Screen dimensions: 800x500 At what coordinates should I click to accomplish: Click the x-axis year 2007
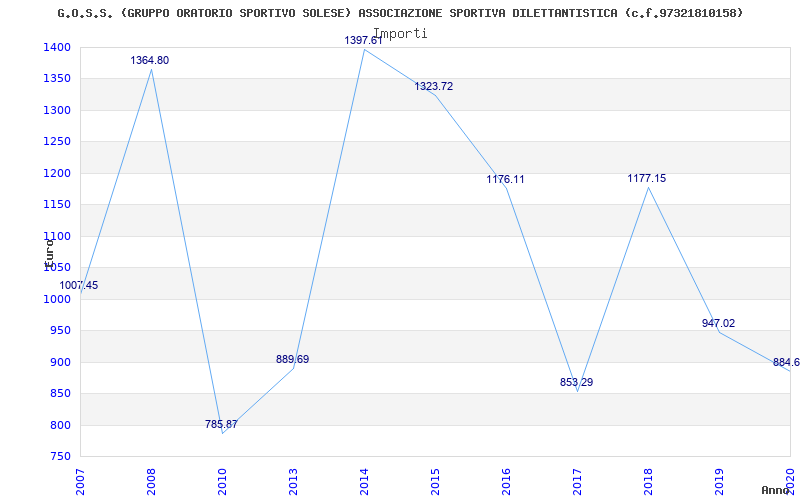(81, 481)
